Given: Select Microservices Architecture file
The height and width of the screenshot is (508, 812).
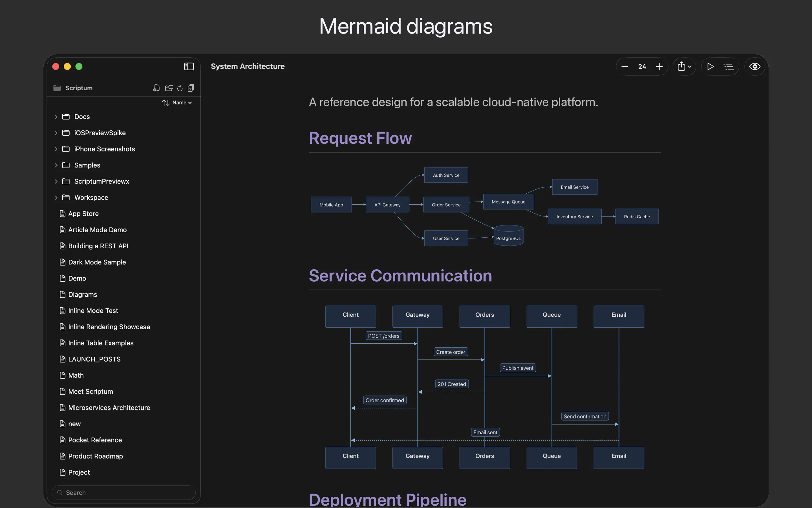Looking at the screenshot, I should click(123, 408).
